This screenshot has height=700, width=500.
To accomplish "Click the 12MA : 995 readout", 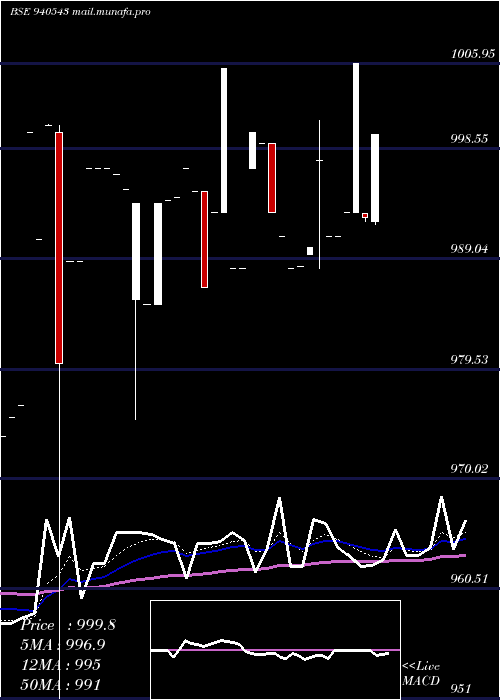I will click(x=61, y=665).
